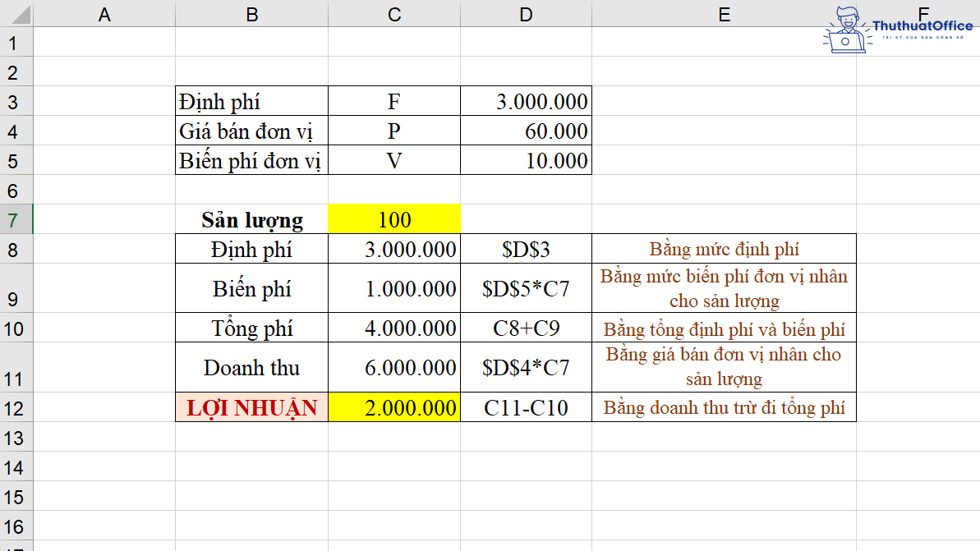980x551 pixels.
Task: Click the Bằng doanh thu trừ đi tổng phí note
Action: click(x=724, y=407)
